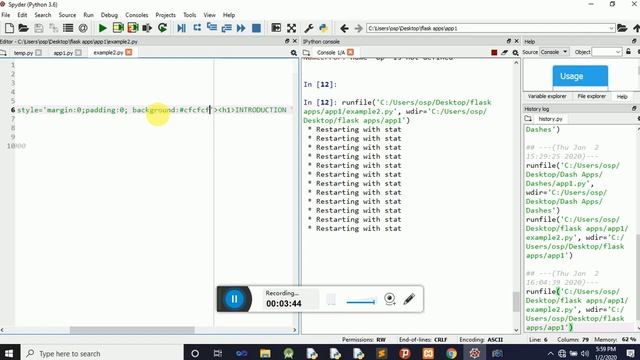
Task: Run current cell icon
Action: click(118, 28)
